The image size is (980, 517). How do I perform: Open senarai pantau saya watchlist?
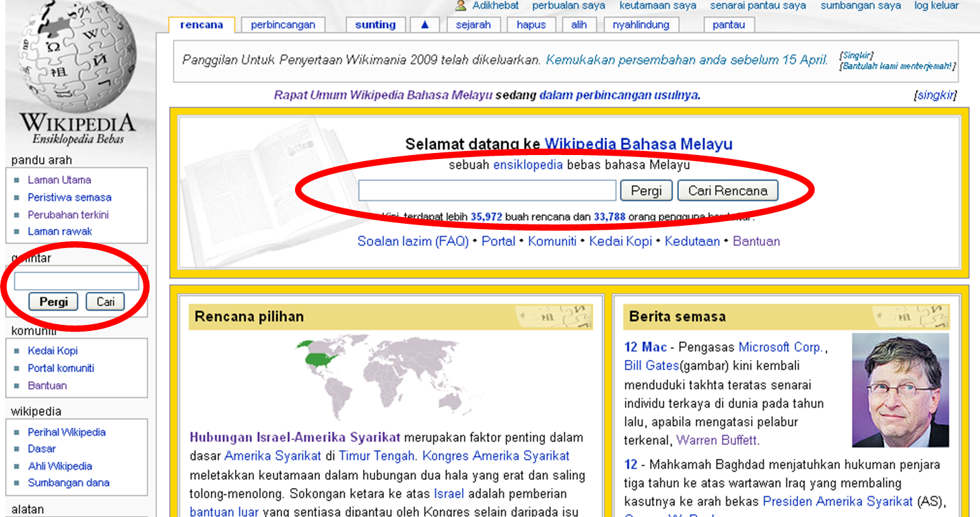click(758, 5)
